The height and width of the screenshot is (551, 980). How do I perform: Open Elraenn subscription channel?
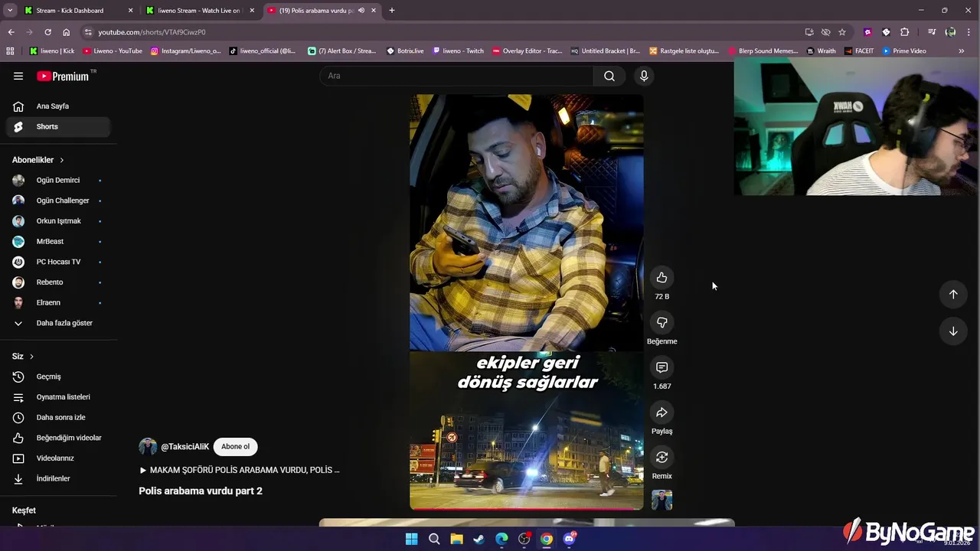coord(58,303)
